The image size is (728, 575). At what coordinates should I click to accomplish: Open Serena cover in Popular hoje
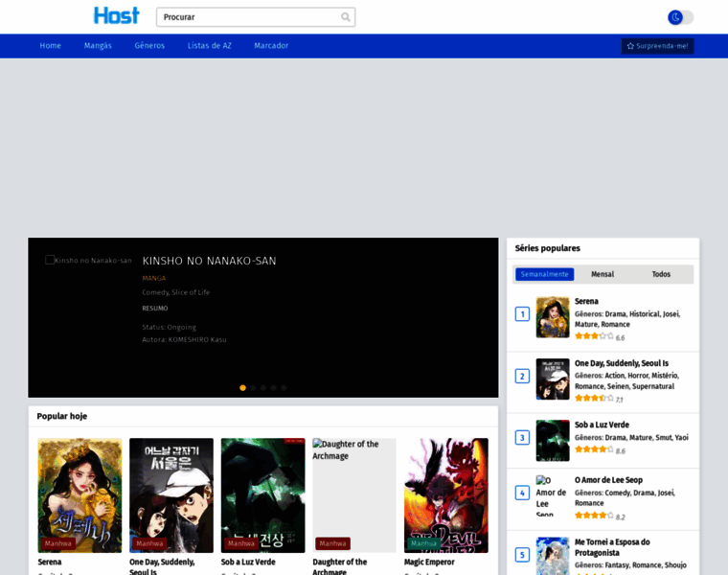[x=80, y=495]
